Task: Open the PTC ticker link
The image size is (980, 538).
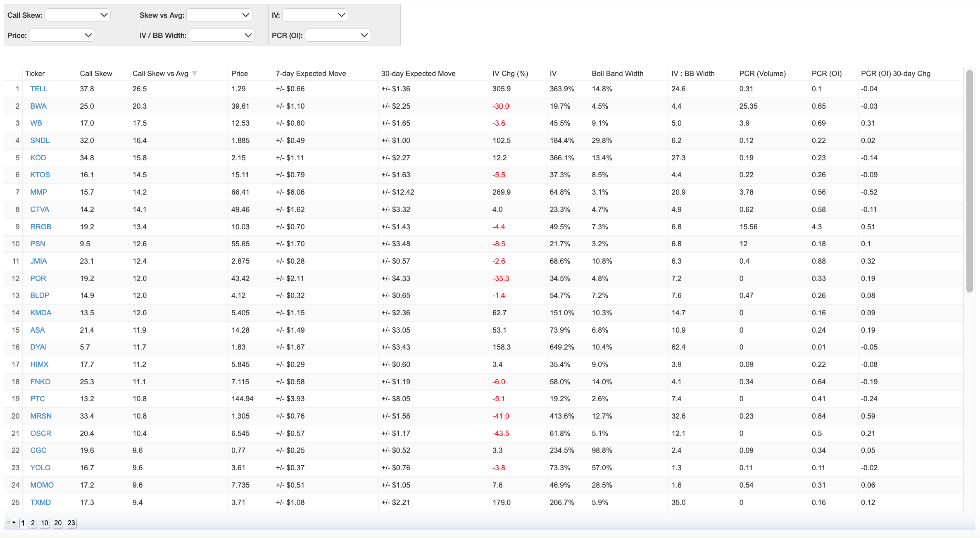Action: [x=37, y=399]
